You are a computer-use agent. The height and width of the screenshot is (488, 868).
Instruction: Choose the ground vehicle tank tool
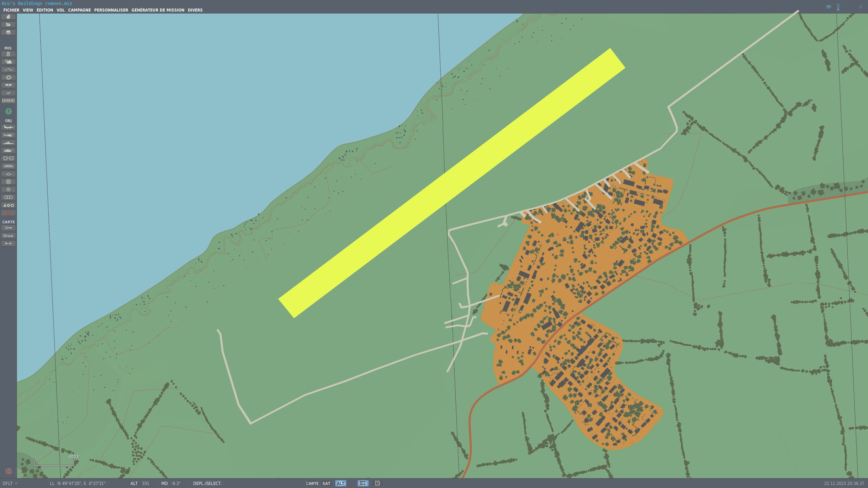click(x=8, y=151)
